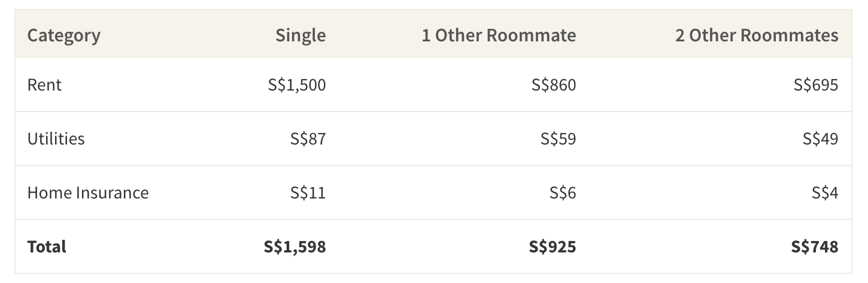Click the Rent row label

(x=44, y=85)
